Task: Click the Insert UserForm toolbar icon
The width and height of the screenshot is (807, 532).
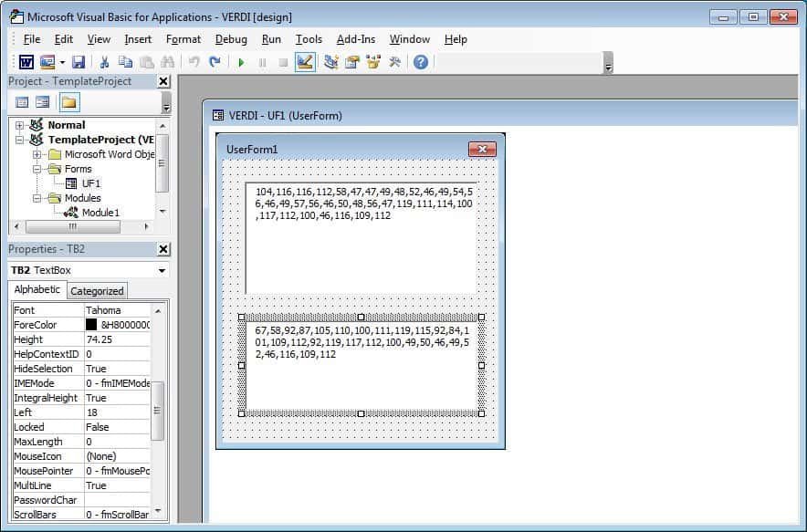Action: point(47,62)
